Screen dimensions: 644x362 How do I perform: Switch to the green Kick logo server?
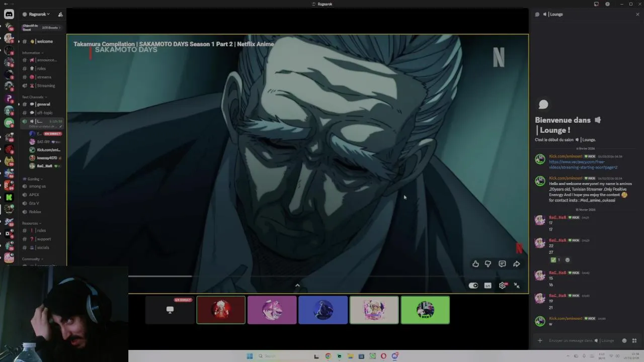pyautogui.click(x=9, y=198)
